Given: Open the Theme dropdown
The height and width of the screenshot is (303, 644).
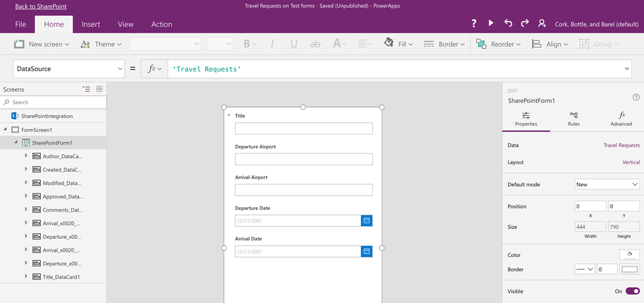Looking at the screenshot, I should tap(101, 44).
